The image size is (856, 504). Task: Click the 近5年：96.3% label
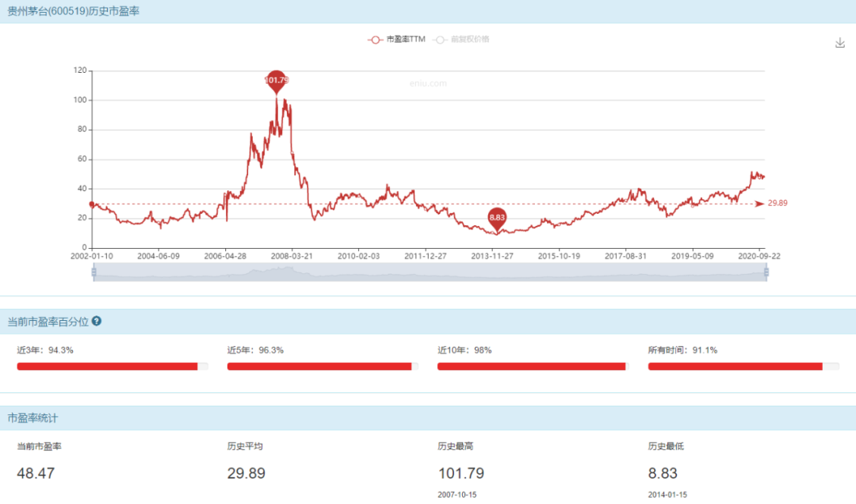pos(255,350)
